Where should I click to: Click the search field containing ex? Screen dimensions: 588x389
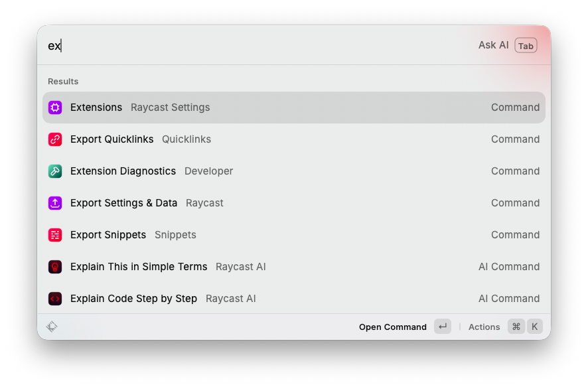[x=259, y=45]
